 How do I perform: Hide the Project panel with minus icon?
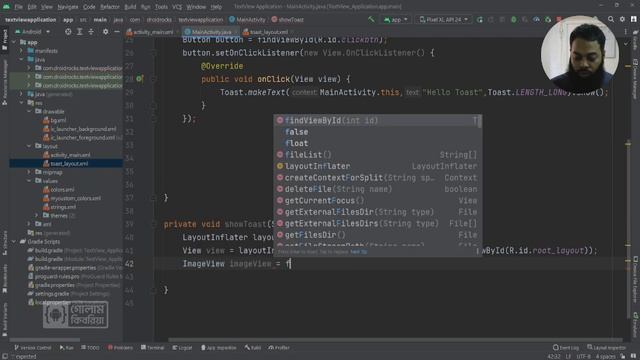[x=117, y=31]
